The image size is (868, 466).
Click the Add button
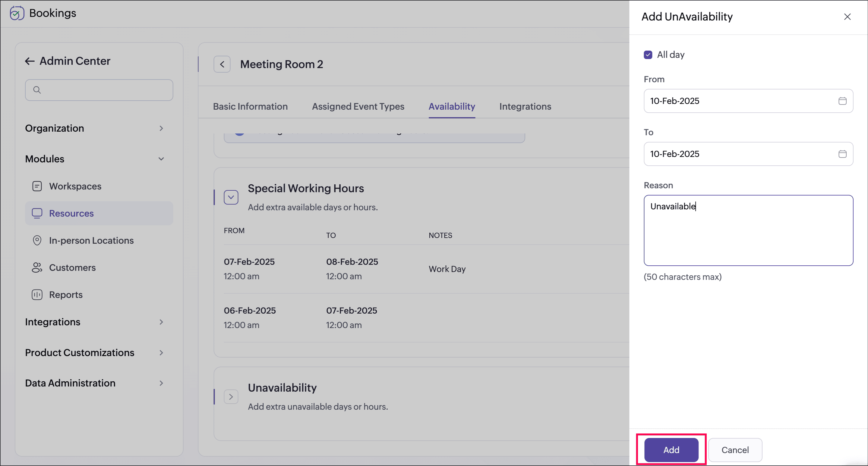coord(671,450)
